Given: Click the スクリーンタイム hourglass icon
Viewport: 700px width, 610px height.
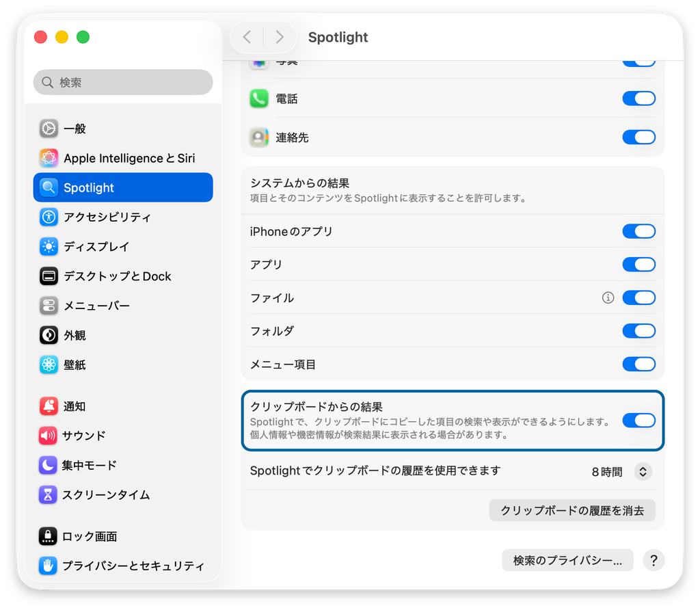Looking at the screenshot, I should (48, 494).
